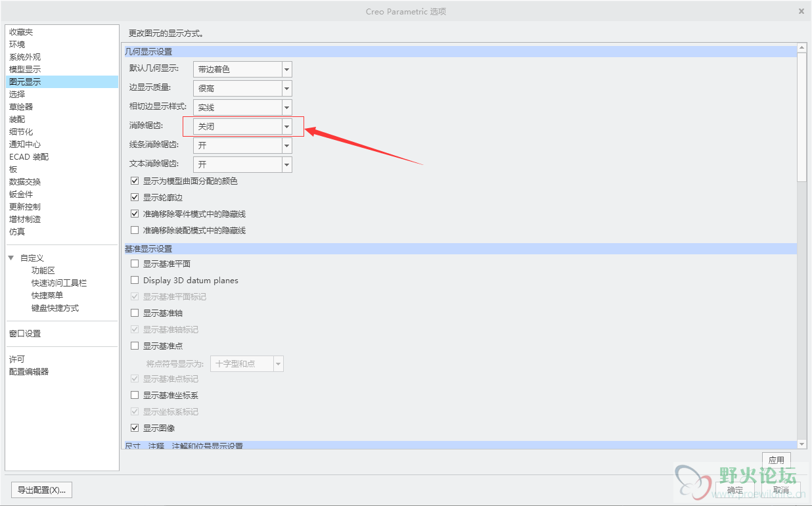The height and width of the screenshot is (506, 812).
Task: Open 消除锯齿 dropdown showing 关闭
Action: coord(242,126)
